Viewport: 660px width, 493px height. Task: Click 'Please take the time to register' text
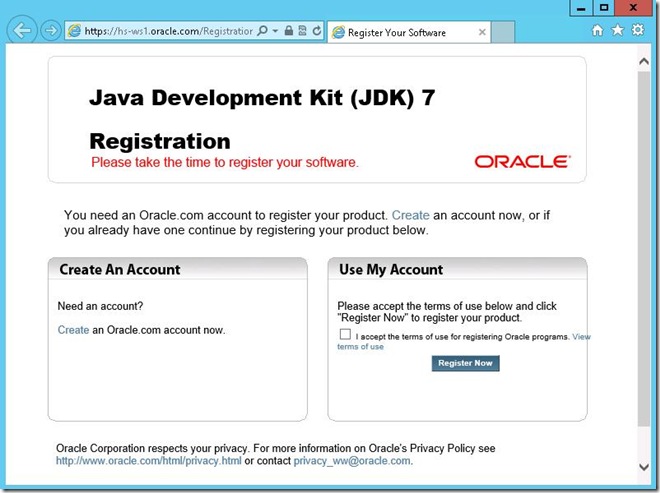[225, 162]
